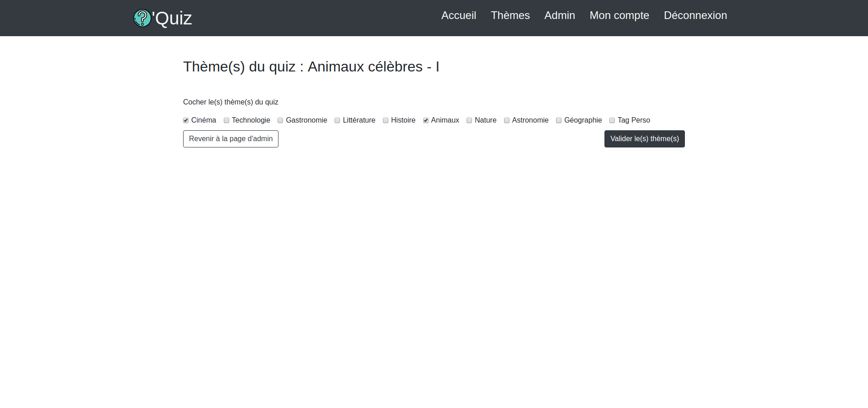Click Déconnexion to log out
Screen dimensions: 868x408
pos(695,15)
